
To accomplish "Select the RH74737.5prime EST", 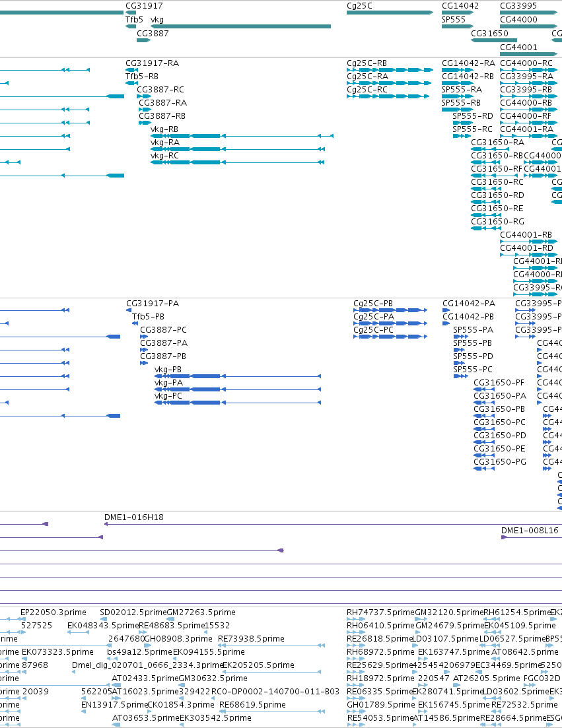I will click(380, 612).
